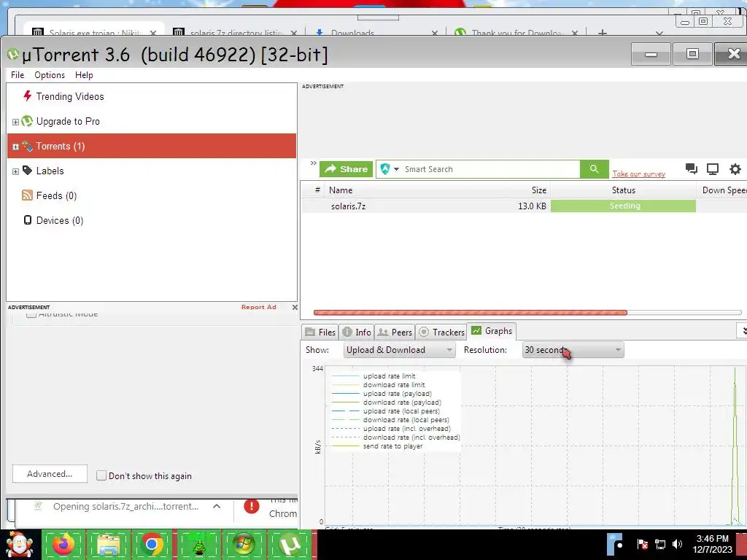Expand the solaris.7z download item chevron

click(216, 506)
